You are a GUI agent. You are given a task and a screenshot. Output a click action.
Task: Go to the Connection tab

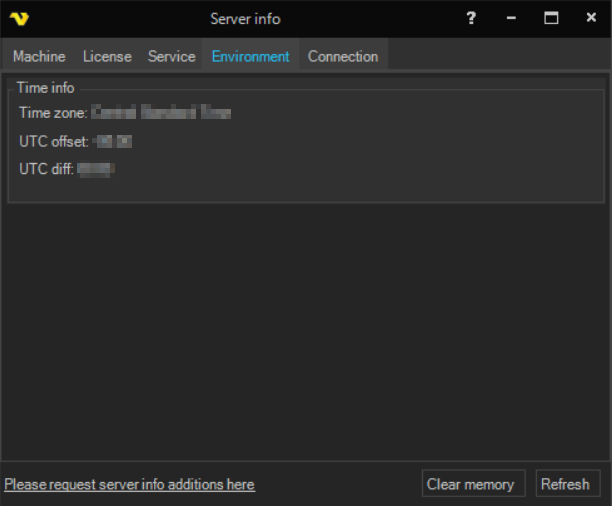click(x=343, y=57)
